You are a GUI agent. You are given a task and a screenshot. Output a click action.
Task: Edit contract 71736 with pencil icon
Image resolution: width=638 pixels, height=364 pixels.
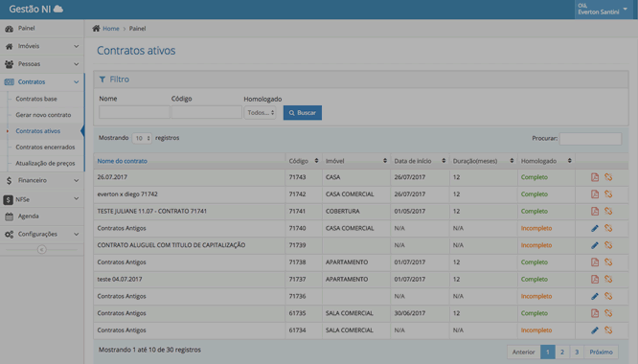click(595, 297)
